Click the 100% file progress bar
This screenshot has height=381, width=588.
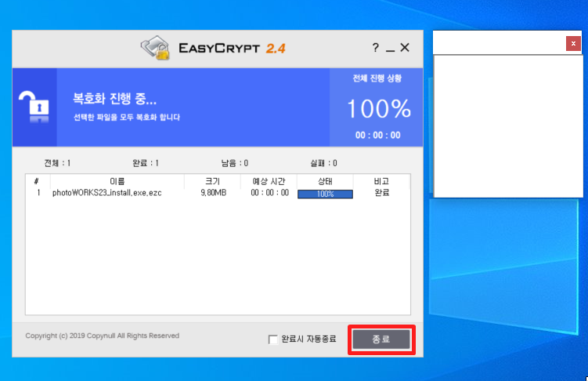325,194
